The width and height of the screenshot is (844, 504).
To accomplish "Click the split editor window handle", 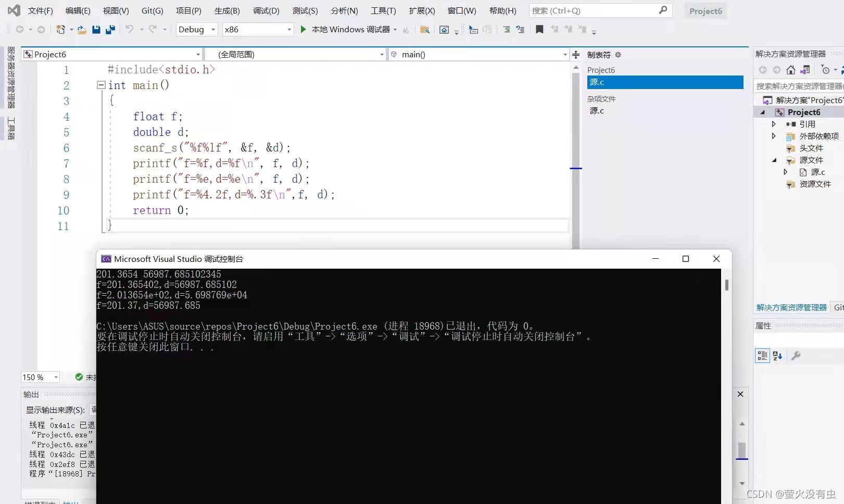I will click(x=576, y=54).
